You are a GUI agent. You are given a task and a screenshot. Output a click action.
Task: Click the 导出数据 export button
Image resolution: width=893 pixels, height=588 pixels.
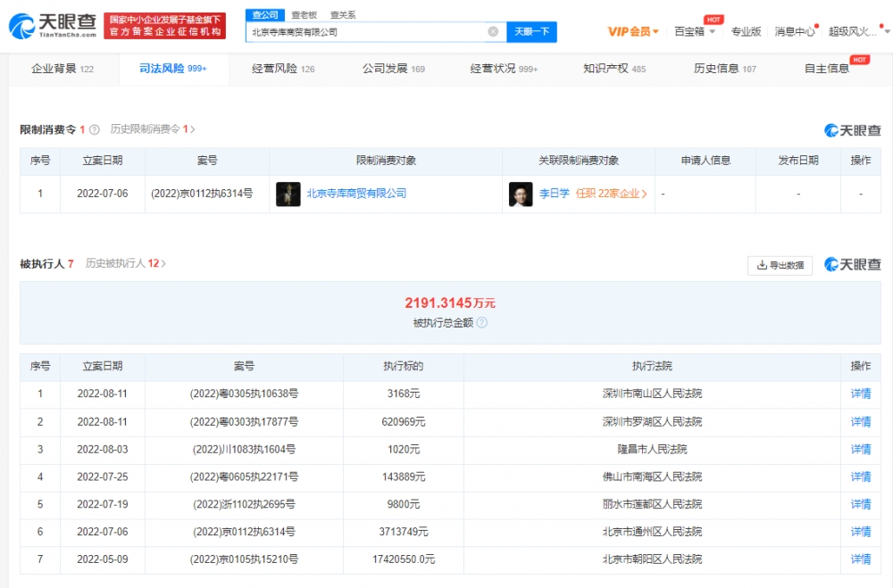780,265
